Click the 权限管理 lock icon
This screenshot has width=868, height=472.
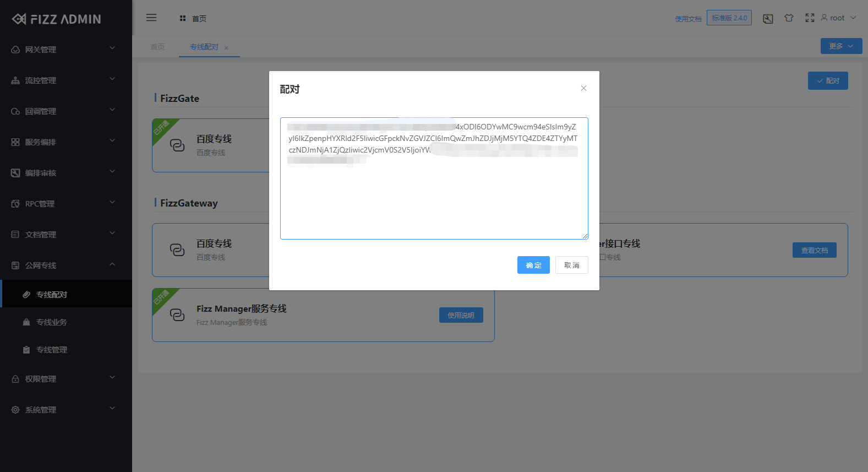tap(15, 379)
